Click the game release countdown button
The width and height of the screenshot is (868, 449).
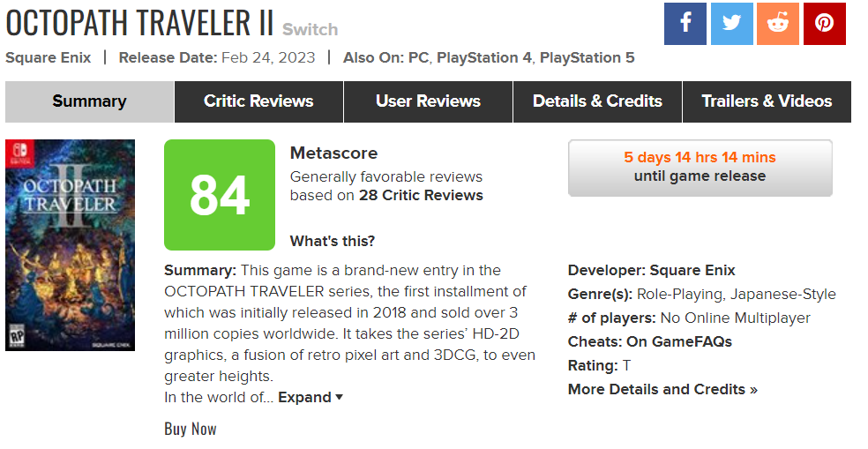tap(700, 167)
